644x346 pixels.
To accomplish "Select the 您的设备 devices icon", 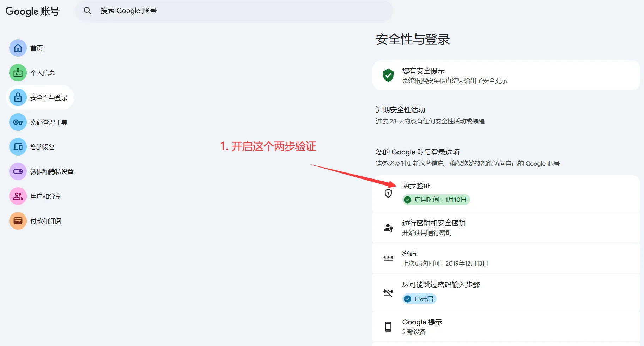I will click(18, 147).
